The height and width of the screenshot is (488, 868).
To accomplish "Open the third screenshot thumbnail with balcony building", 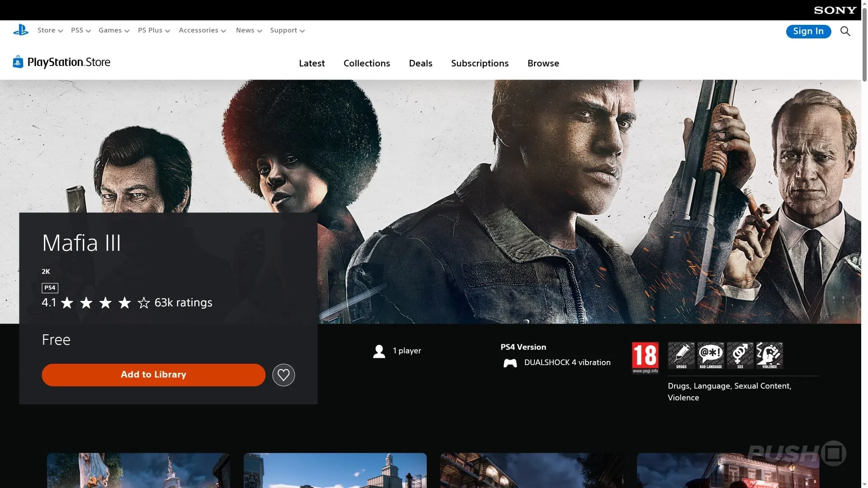I will point(532,470).
